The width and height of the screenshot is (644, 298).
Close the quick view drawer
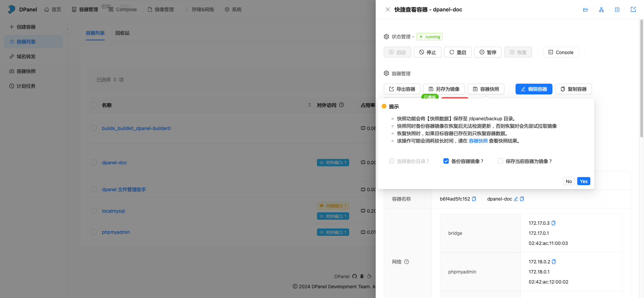pos(388,9)
